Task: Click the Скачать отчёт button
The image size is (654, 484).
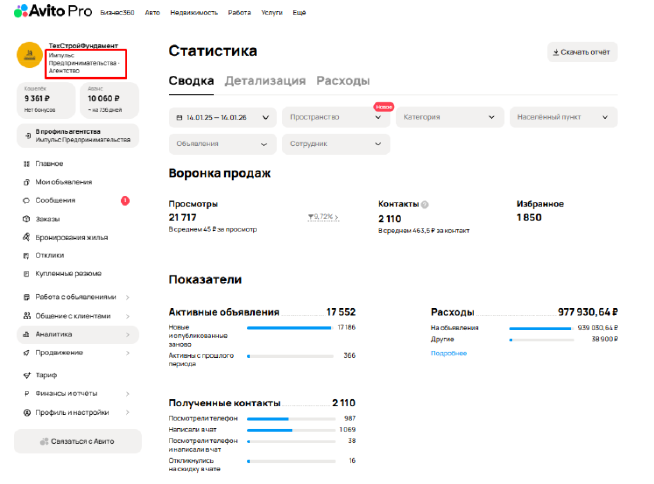Action: tap(582, 52)
